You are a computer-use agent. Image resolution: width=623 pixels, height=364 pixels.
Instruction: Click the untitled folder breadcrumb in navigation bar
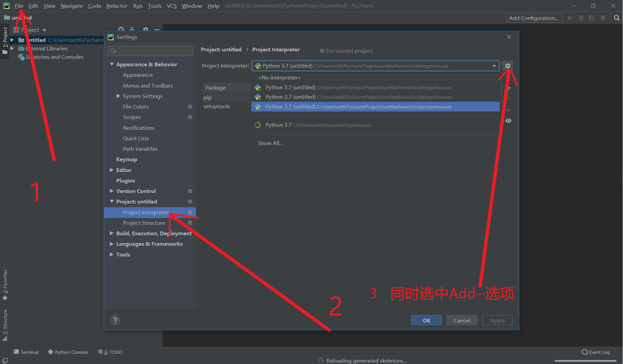click(x=18, y=18)
